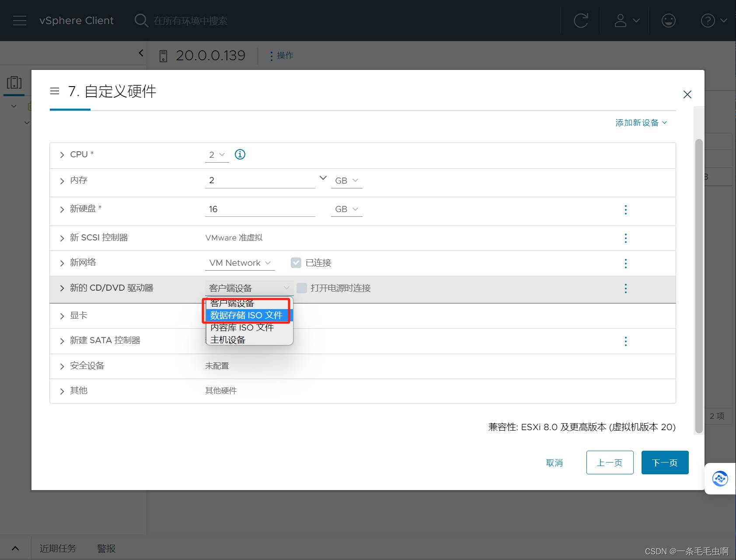Toggle the 已连接 network checkbox
This screenshot has width=736, height=560.
tap(296, 263)
